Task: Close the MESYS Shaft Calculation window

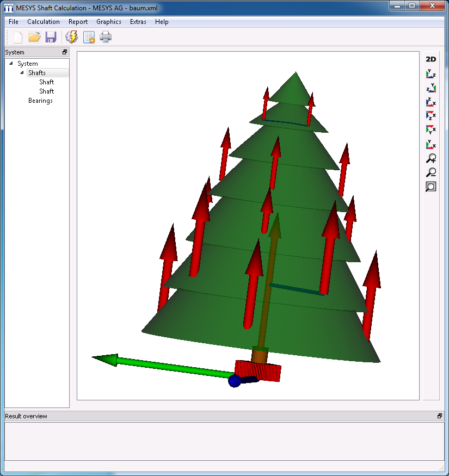Action: [432, 6]
